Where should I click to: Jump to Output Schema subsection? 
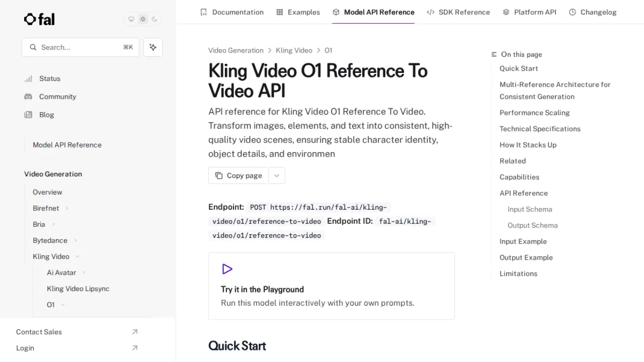pos(532,225)
